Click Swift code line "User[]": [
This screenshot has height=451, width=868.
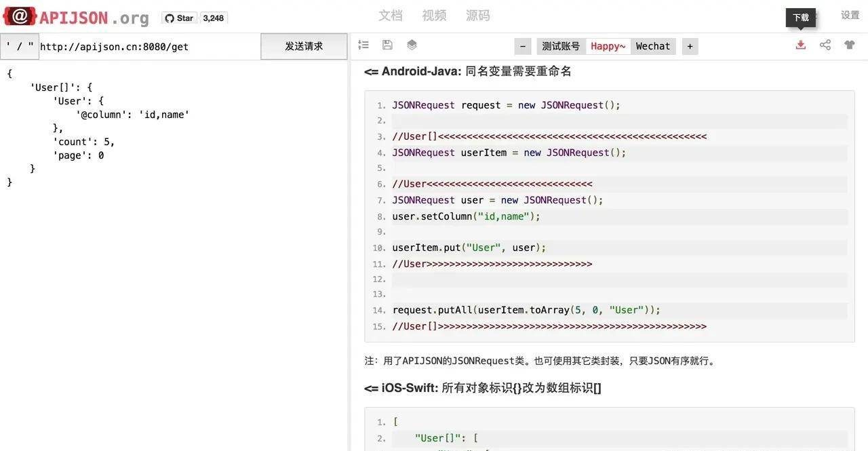[x=447, y=438]
